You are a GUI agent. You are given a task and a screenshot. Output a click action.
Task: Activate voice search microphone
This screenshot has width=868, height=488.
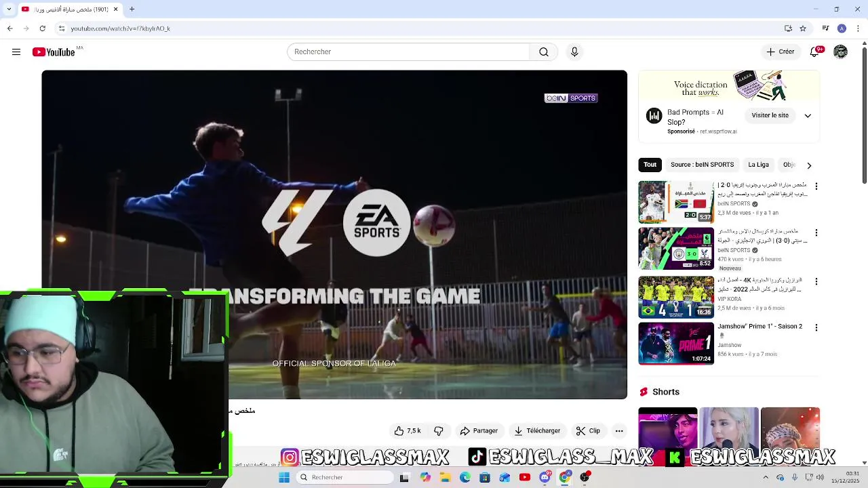pyautogui.click(x=574, y=52)
